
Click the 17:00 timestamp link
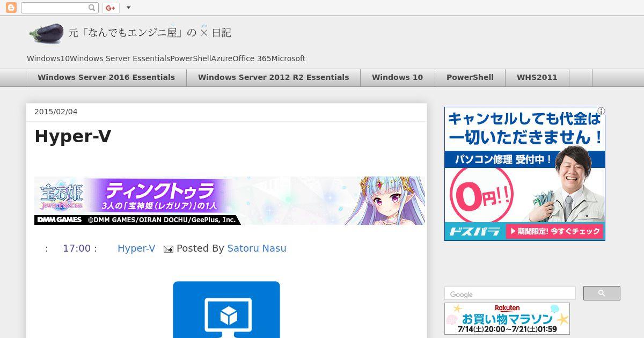77,248
